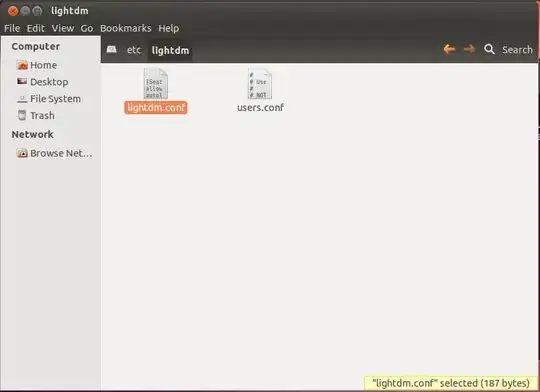Open the View menu

[63, 28]
